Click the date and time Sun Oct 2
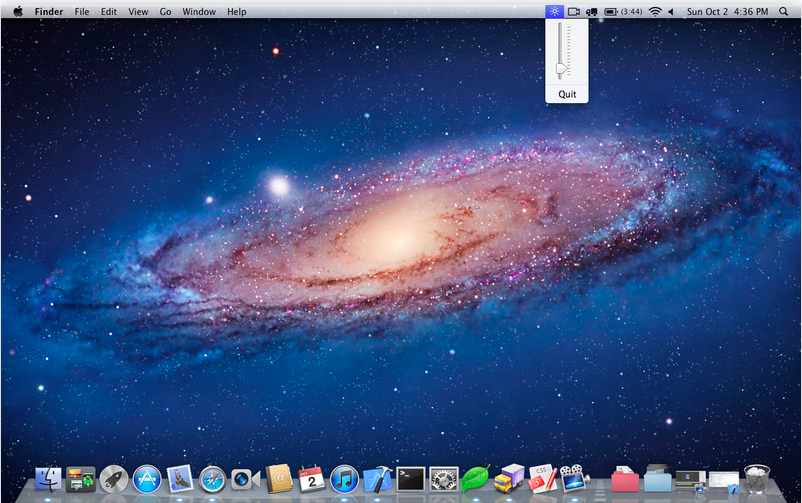Image resolution: width=802 pixels, height=503 pixels. (x=727, y=11)
